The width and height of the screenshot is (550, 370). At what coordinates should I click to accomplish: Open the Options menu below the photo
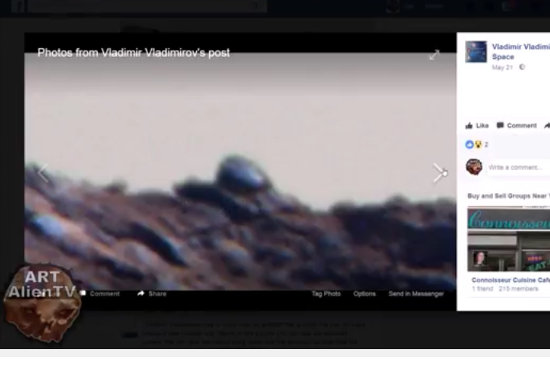(x=364, y=294)
